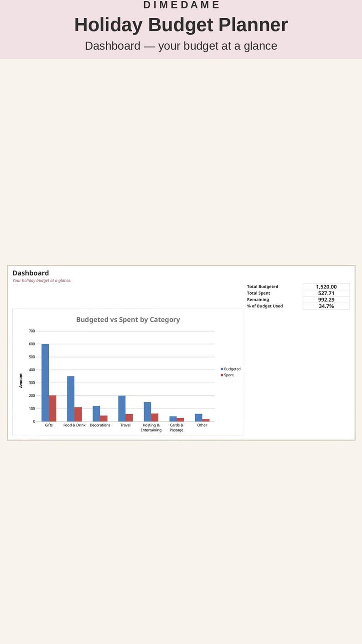The image size is (362, 644).
Task: Click the blue Other budgeted bar
Action: 198,418
